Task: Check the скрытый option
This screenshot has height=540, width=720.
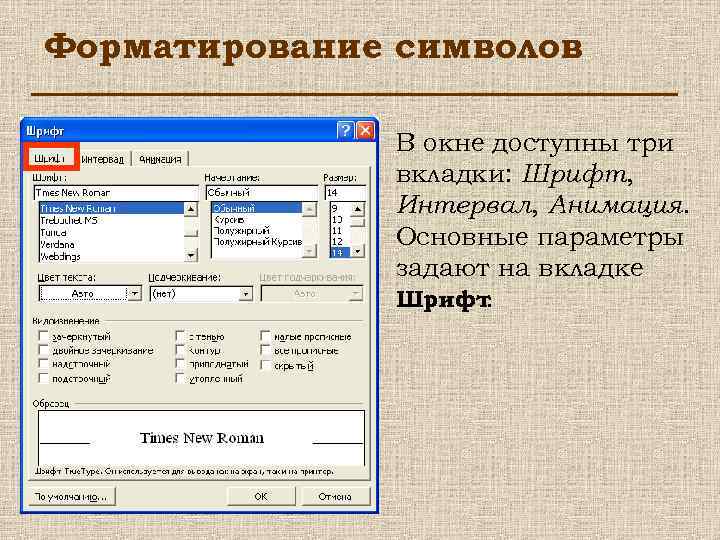Action: (265, 365)
